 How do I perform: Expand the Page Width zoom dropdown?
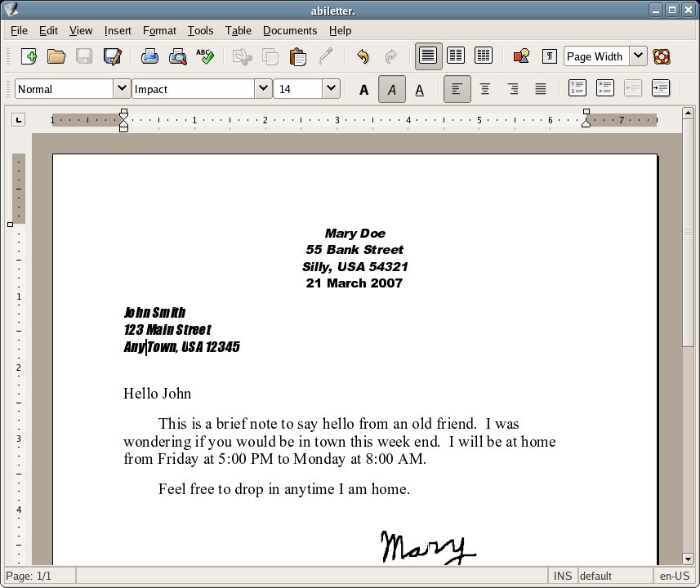638,56
